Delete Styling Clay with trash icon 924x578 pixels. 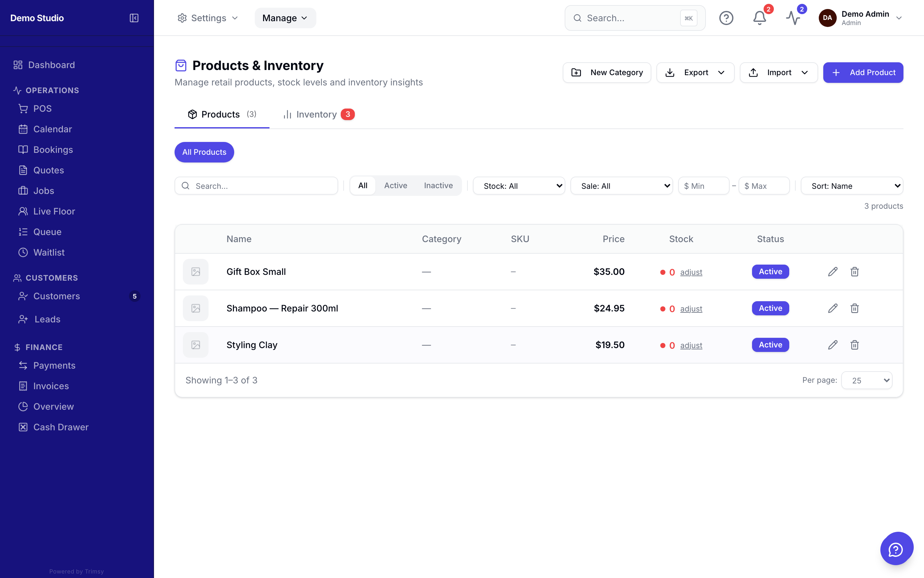click(x=854, y=345)
